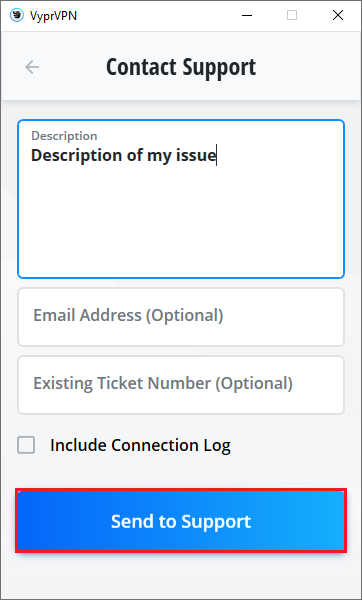Enable the Include Connection Log checkbox

coord(26,445)
